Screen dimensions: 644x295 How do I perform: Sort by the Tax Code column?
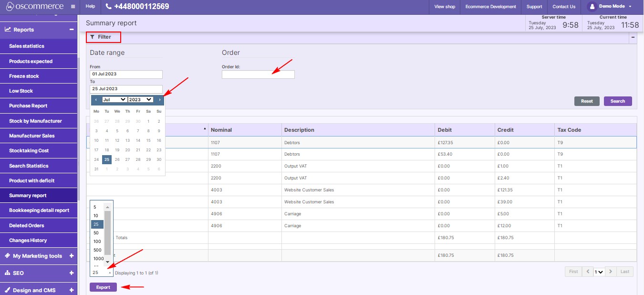coord(595,130)
